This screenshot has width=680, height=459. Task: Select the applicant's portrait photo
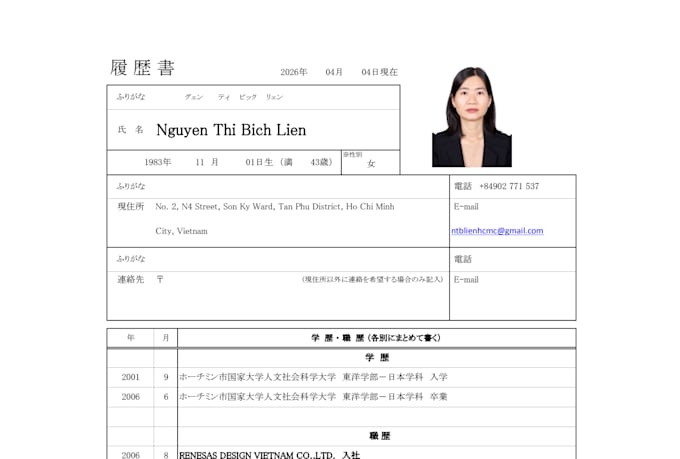click(x=472, y=117)
